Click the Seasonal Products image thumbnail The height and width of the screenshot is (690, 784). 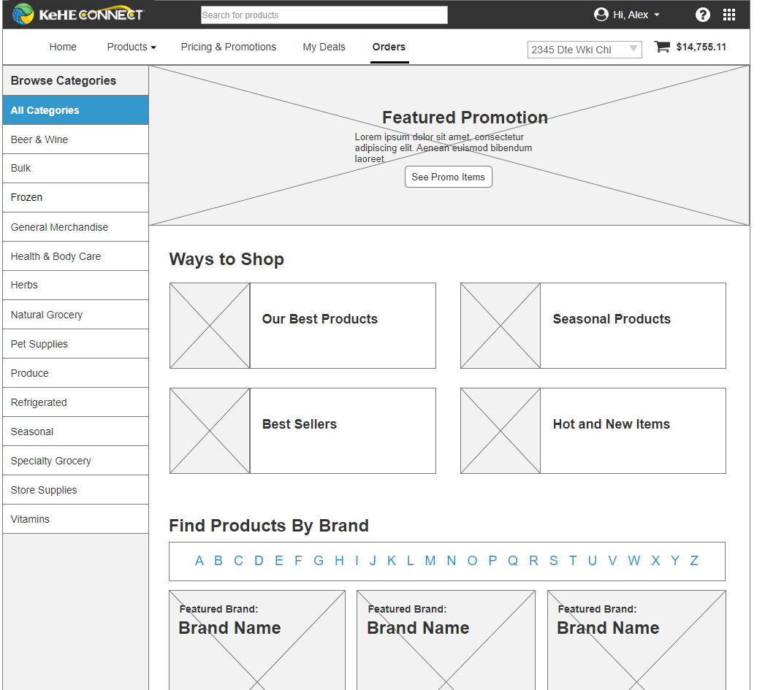coord(501,326)
